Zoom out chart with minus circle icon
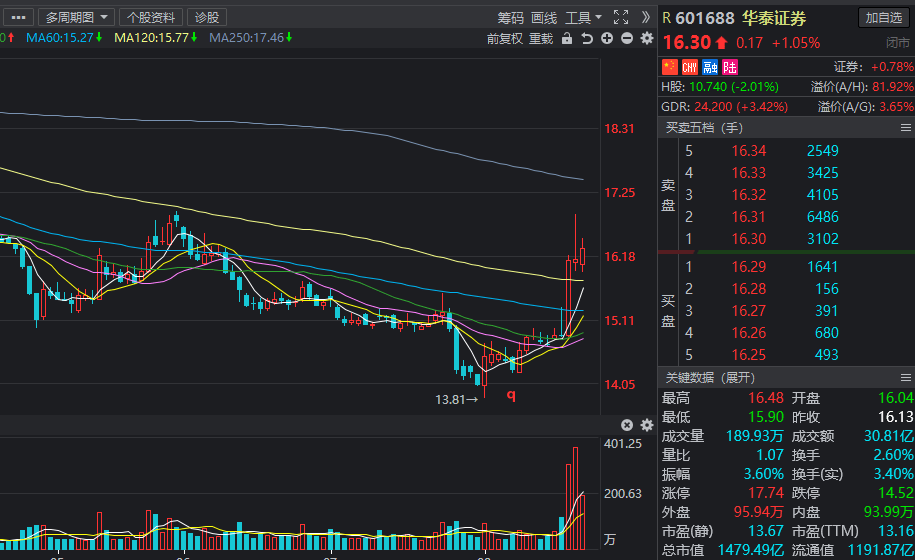Viewport: 915px width, 560px height. click(627, 38)
